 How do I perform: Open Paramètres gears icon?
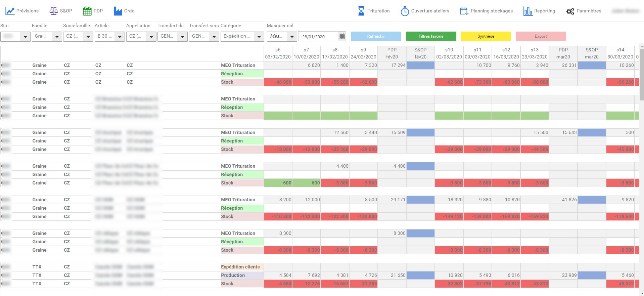570,11
